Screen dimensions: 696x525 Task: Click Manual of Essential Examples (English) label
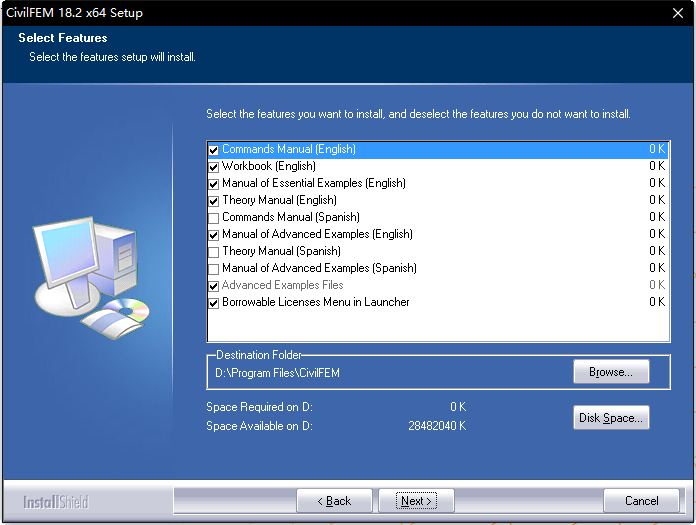tap(314, 183)
